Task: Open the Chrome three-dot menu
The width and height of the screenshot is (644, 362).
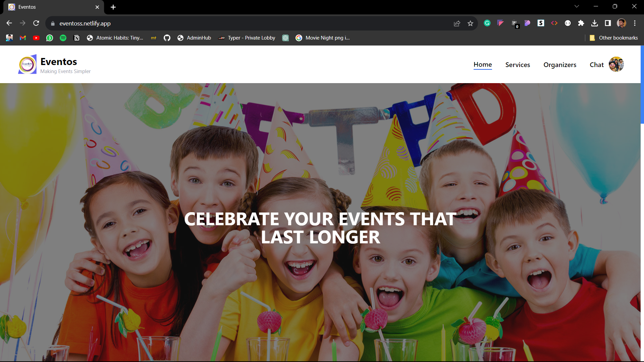Action: (x=635, y=23)
